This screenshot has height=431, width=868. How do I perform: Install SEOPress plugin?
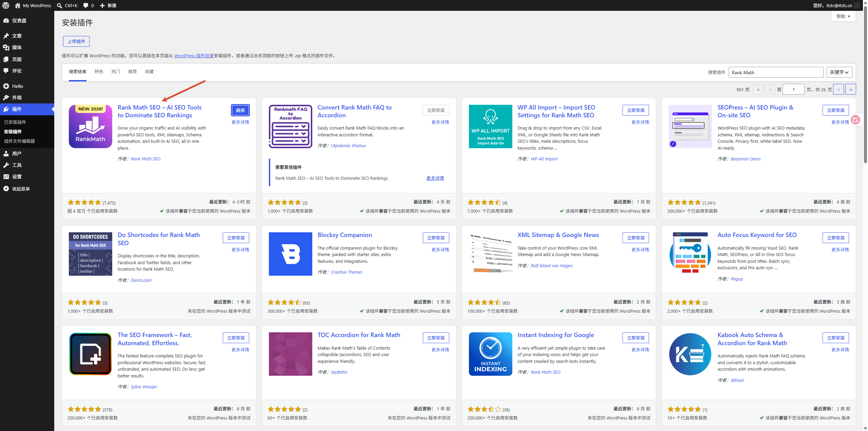click(836, 110)
